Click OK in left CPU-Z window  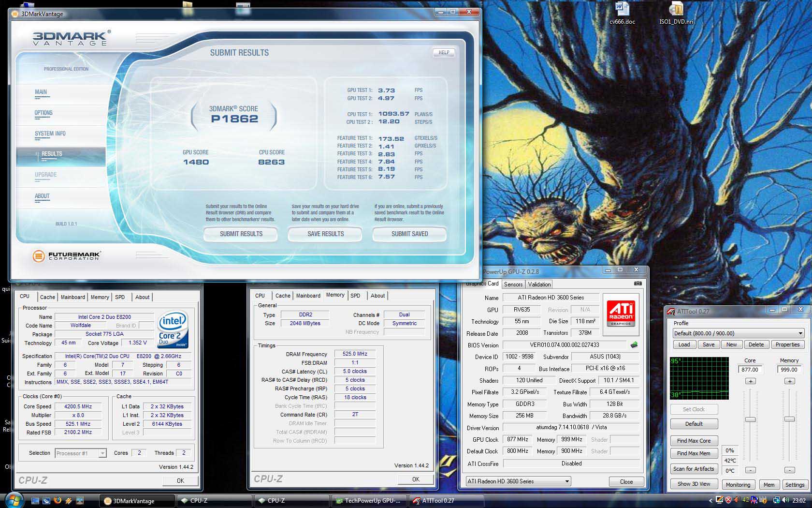tap(180, 480)
